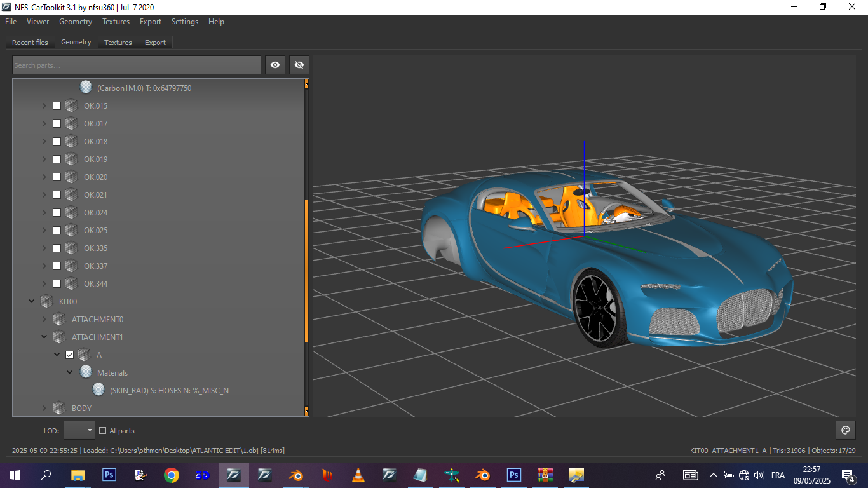Open the color palette button in viewer corner
This screenshot has width=868, height=488.
[x=845, y=430]
